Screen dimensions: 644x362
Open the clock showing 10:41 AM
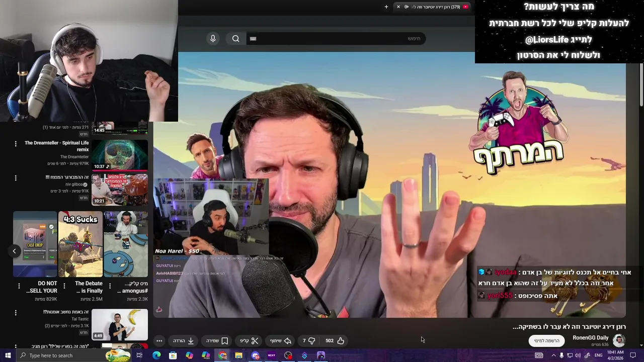point(615,355)
